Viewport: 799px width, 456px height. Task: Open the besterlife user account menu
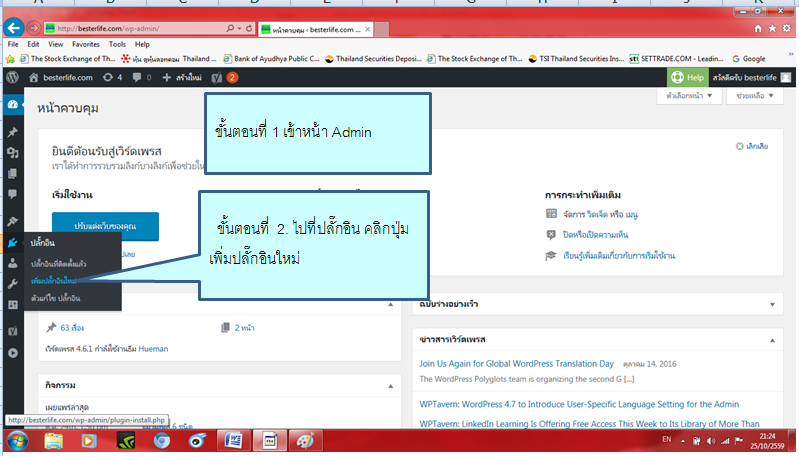click(x=752, y=77)
